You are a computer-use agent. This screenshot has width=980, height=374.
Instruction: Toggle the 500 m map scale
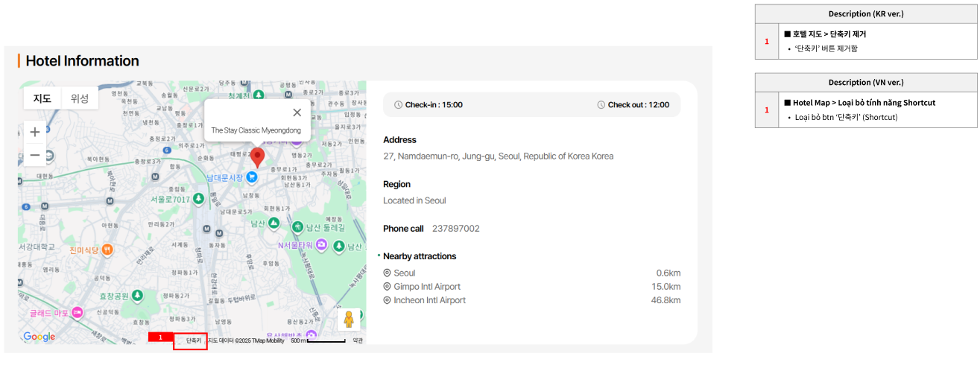point(318,340)
